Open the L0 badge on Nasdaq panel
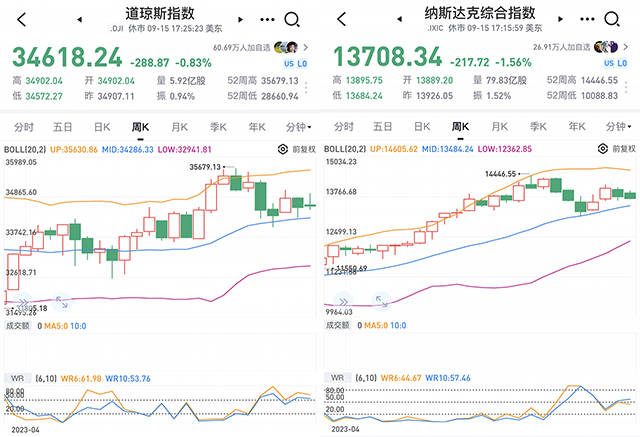 (622, 63)
